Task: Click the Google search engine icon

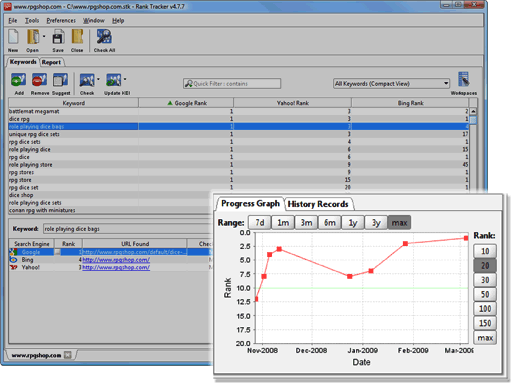Action: point(13,252)
